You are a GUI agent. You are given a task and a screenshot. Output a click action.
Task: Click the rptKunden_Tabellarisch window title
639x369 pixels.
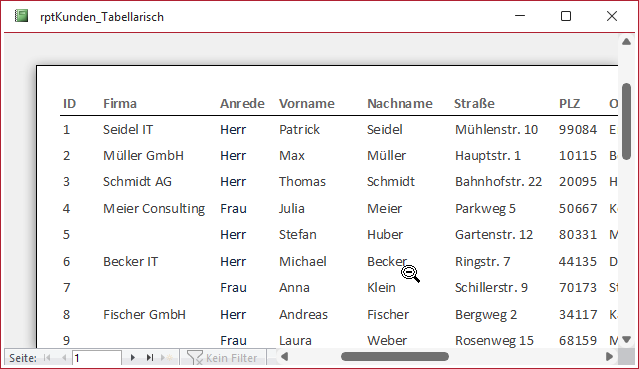tap(102, 17)
